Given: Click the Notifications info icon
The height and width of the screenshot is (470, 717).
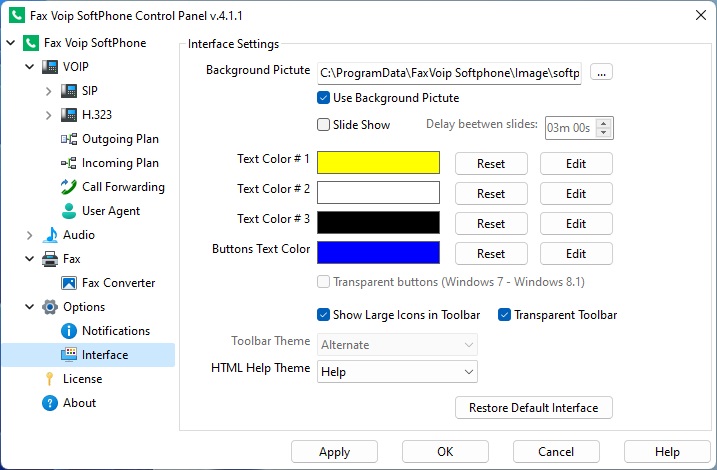Looking at the screenshot, I should click(69, 331).
